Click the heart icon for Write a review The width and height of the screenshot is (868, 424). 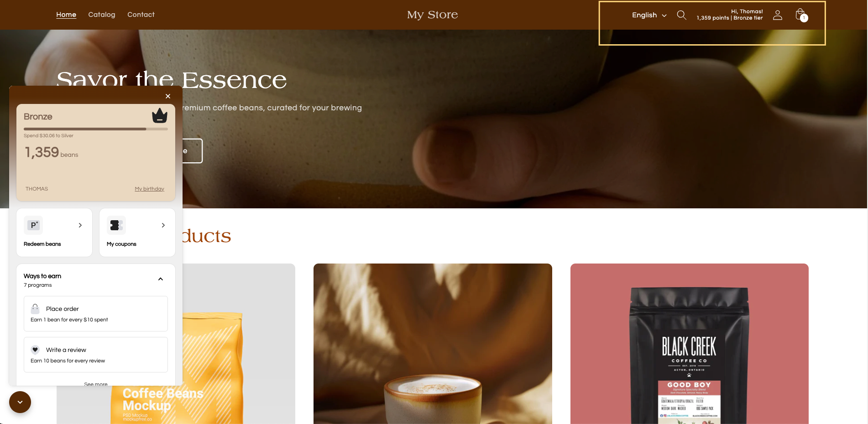tap(35, 350)
